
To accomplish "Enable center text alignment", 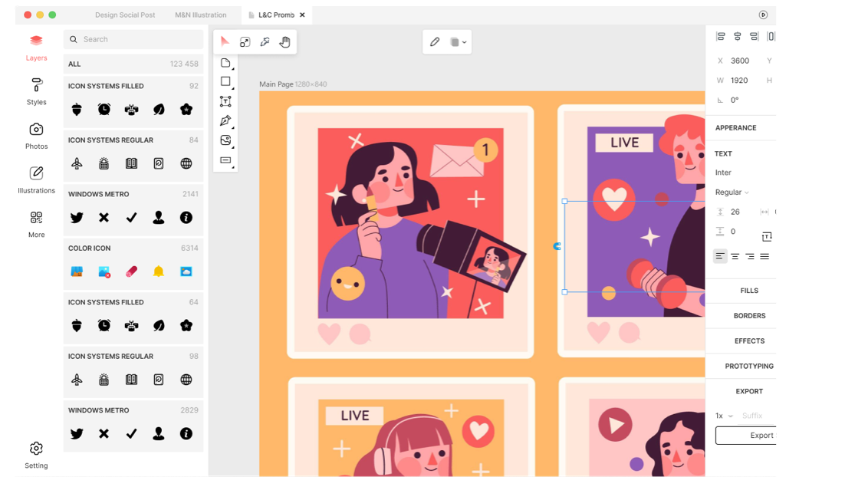I will pos(735,257).
